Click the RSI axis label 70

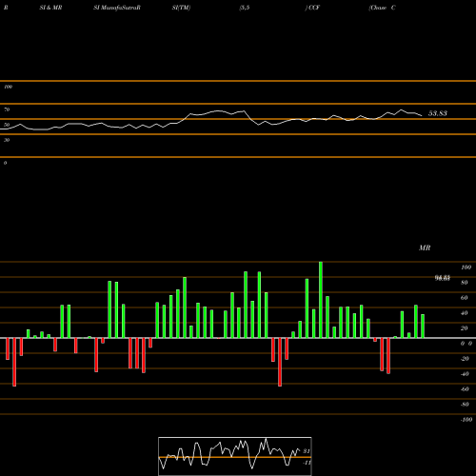(x=7, y=109)
